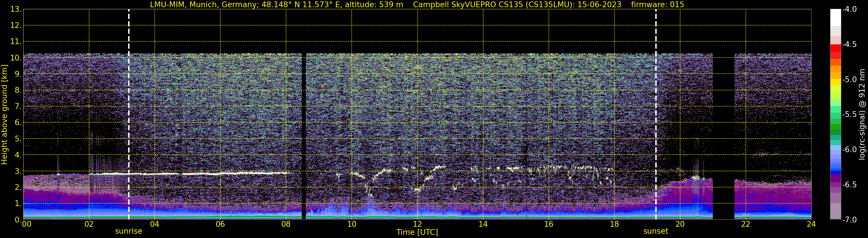
Task: Click the '24' time axis tick label
Action: click(x=811, y=224)
